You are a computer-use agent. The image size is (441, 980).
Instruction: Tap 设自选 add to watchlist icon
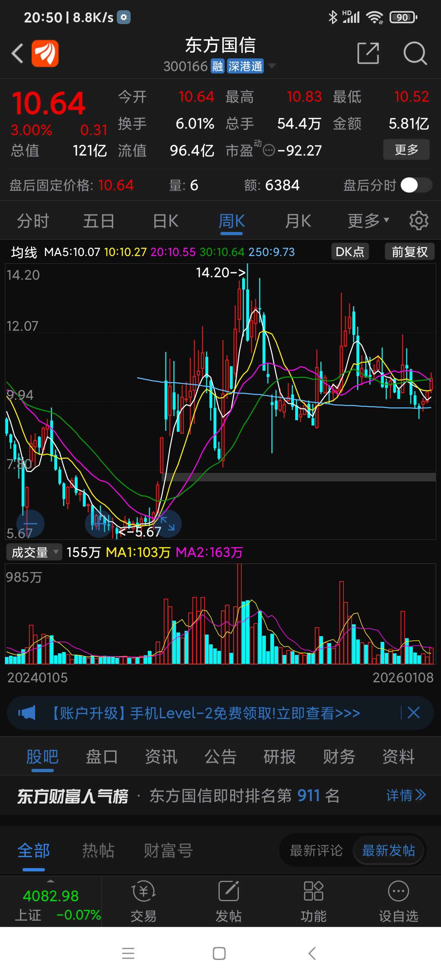coord(399,902)
